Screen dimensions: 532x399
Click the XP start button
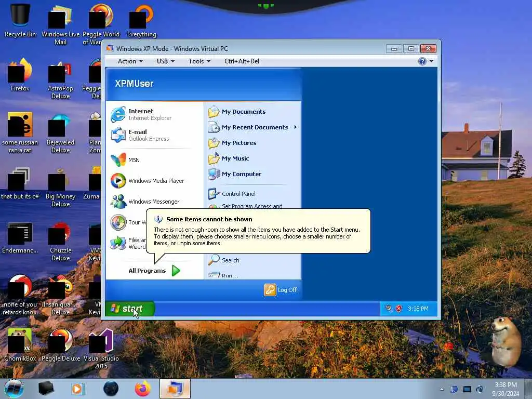130,309
